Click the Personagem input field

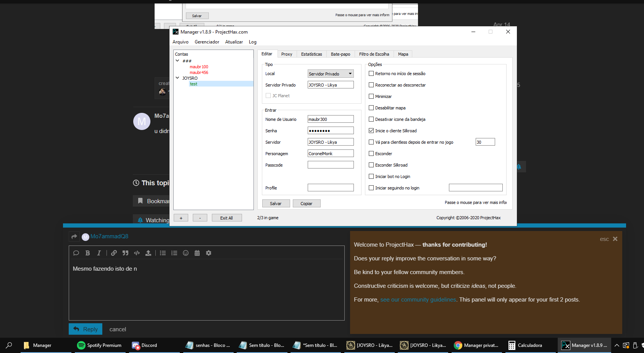[331, 154]
